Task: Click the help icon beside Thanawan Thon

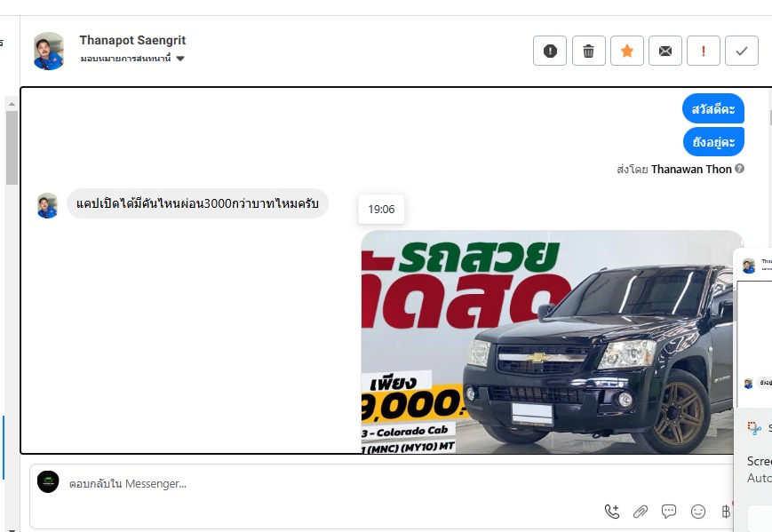Action: click(x=739, y=169)
